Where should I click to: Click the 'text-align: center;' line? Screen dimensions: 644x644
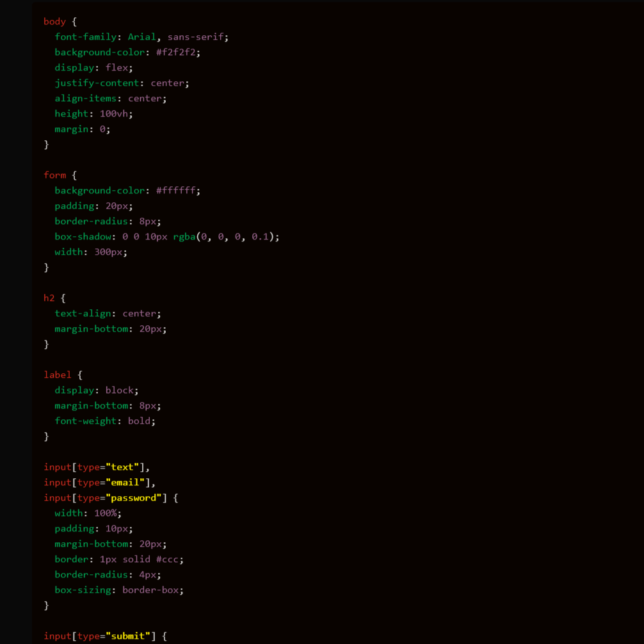coord(108,314)
